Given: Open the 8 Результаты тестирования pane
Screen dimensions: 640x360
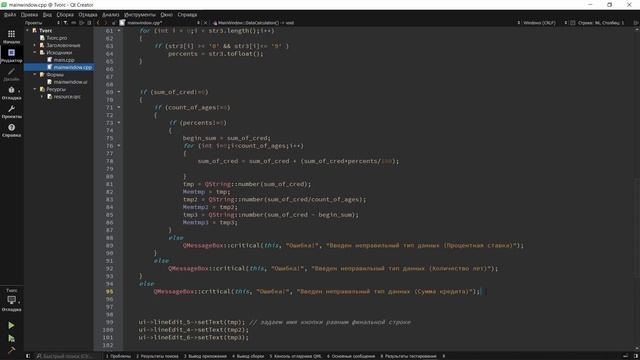Looking at the screenshot, I should 408,356.
